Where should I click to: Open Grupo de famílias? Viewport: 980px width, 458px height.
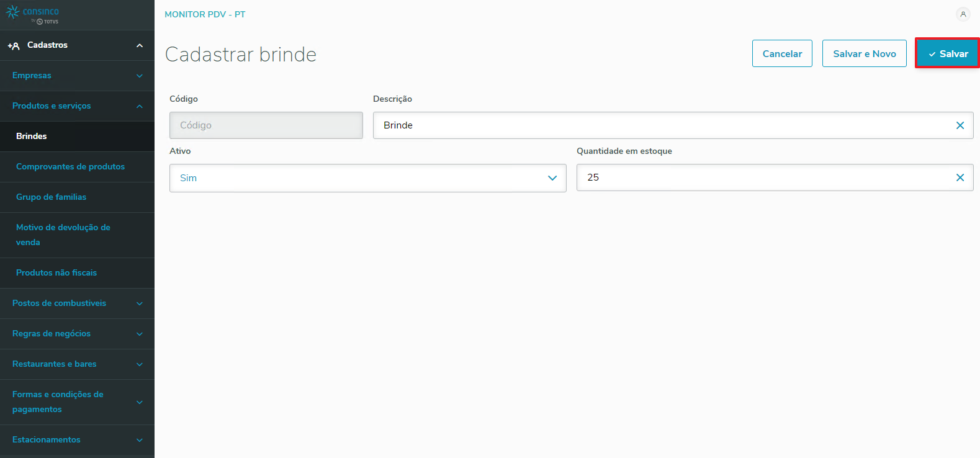click(77, 197)
